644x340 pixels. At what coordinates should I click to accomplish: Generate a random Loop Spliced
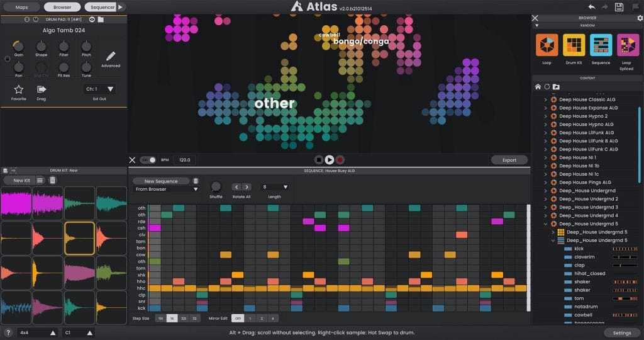click(x=627, y=46)
